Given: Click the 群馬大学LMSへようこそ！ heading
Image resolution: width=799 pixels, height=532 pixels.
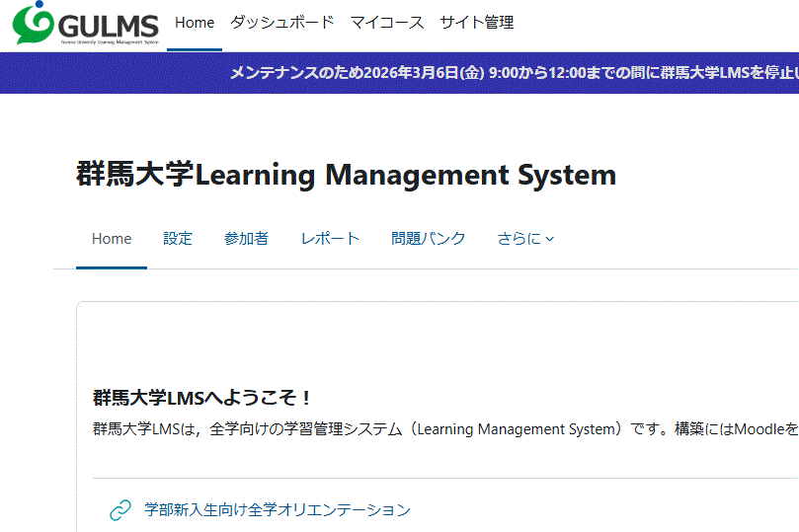Looking at the screenshot, I should point(201,398).
